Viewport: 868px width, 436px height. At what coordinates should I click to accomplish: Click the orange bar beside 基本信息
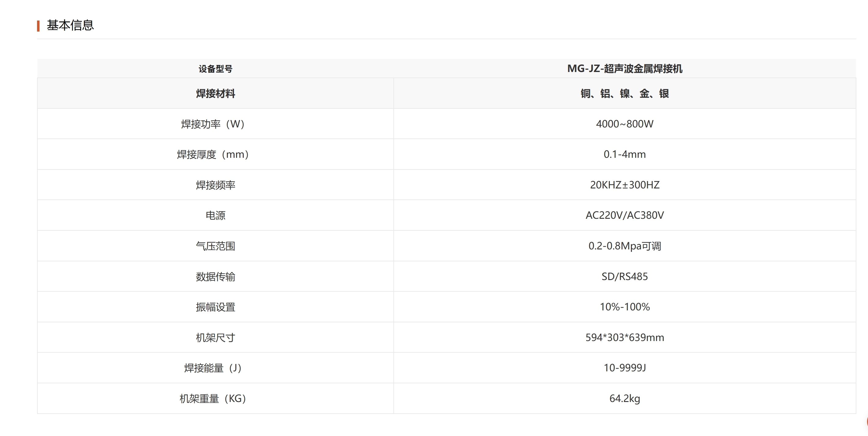point(38,26)
